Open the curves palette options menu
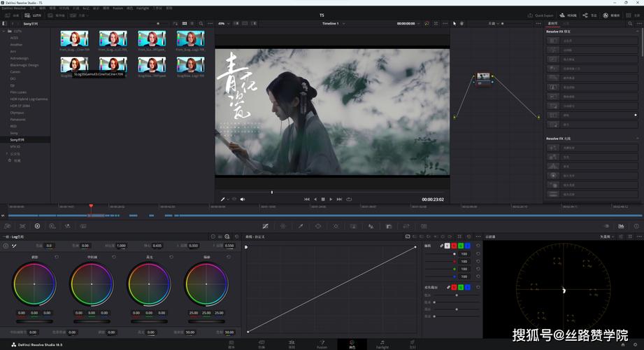 [x=478, y=237]
